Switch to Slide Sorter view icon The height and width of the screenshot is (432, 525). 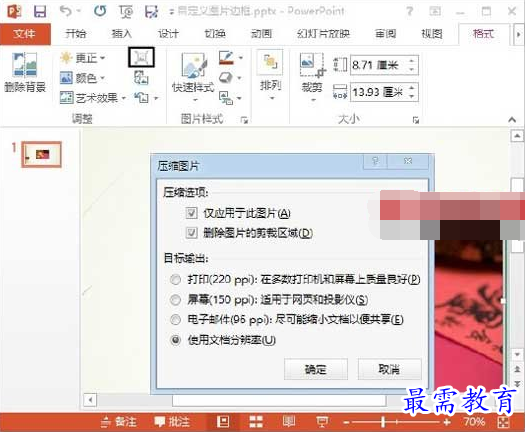point(256,422)
